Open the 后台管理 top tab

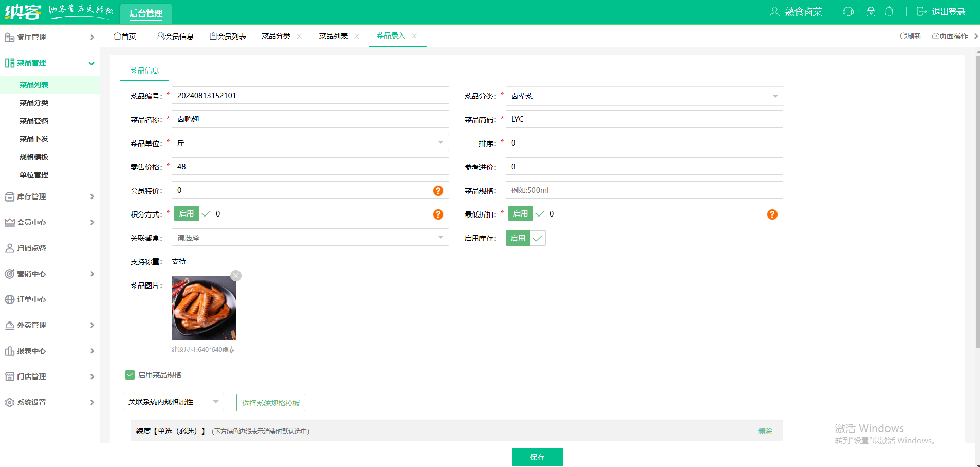point(146,13)
